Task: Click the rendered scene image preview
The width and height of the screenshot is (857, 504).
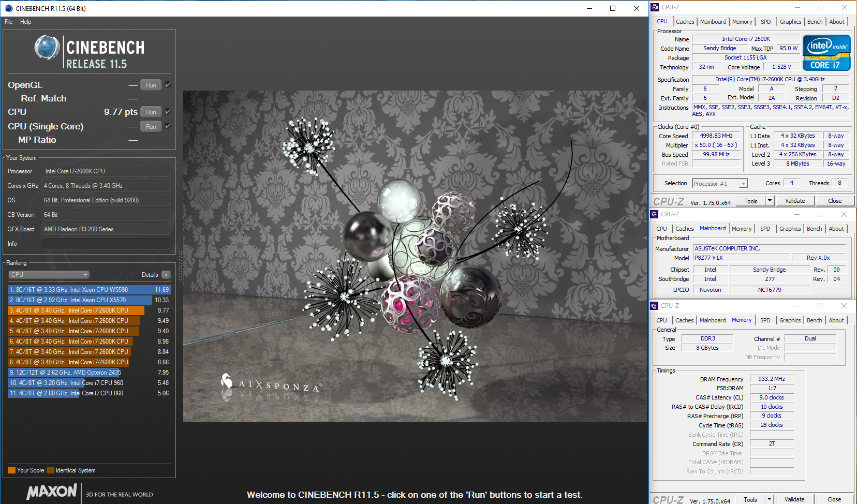Action: pyautogui.click(x=415, y=256)
